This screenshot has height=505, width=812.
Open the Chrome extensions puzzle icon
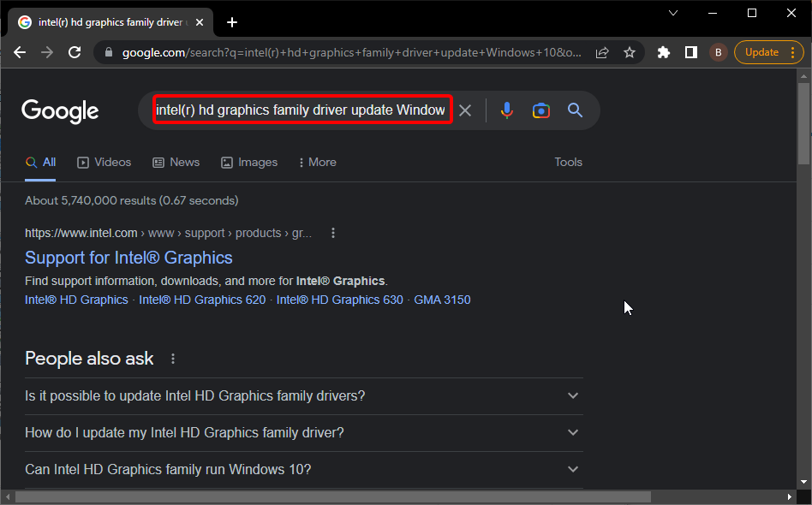[663, 52]
